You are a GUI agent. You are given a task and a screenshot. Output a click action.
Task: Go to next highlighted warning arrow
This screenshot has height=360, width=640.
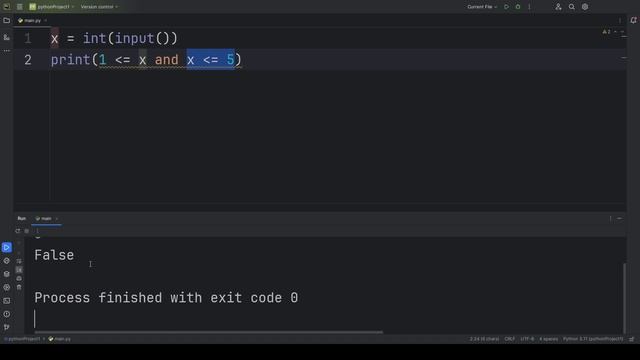(622, 32)
